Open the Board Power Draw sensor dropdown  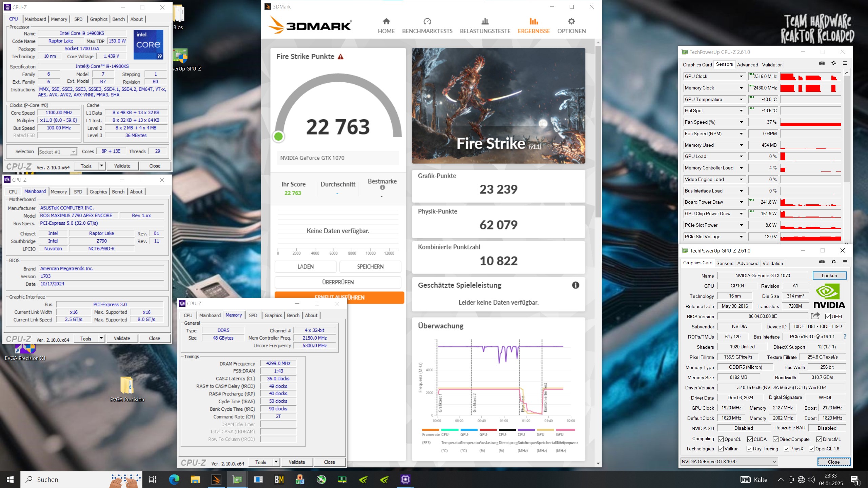741,202
